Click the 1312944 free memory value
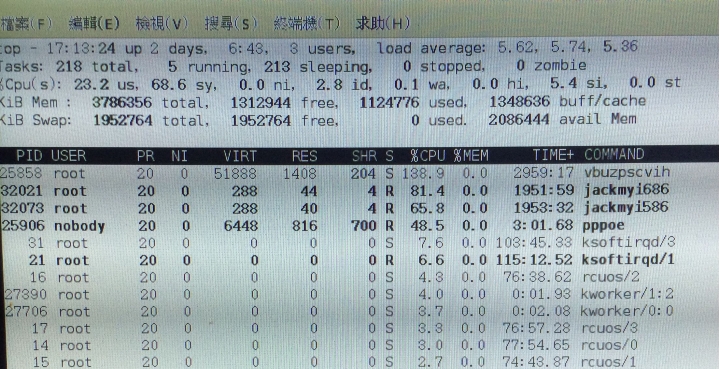 pyautogui.click(x=261, y=102)
